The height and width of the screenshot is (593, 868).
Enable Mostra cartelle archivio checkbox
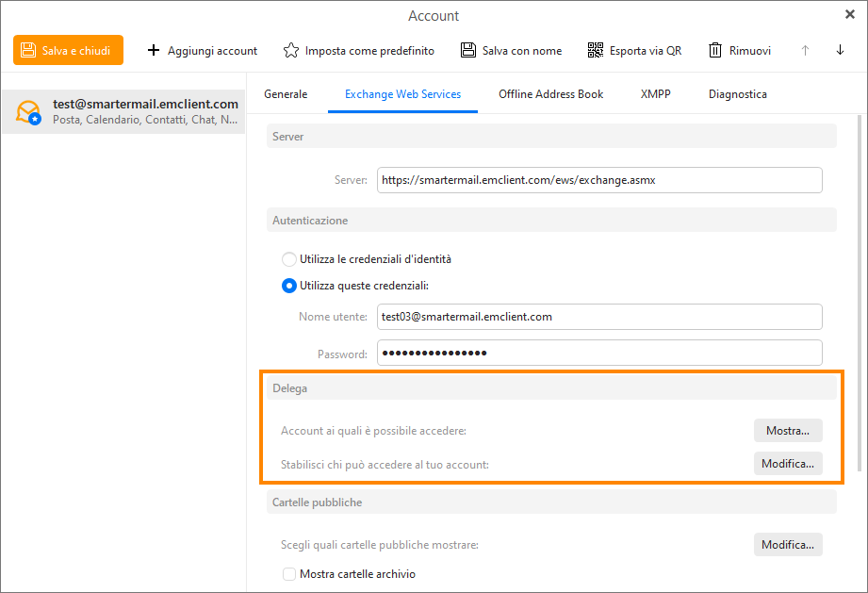pos(289,574)
